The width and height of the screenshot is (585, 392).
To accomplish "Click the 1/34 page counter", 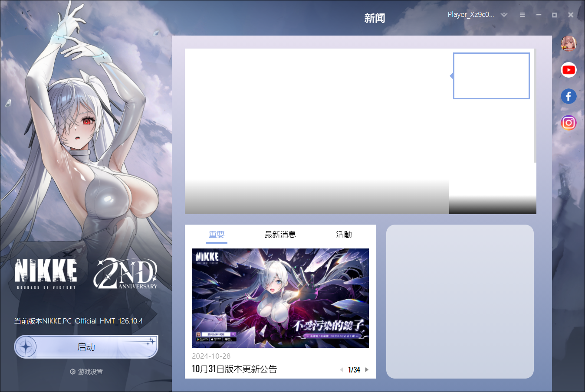I will click(354, 370).
